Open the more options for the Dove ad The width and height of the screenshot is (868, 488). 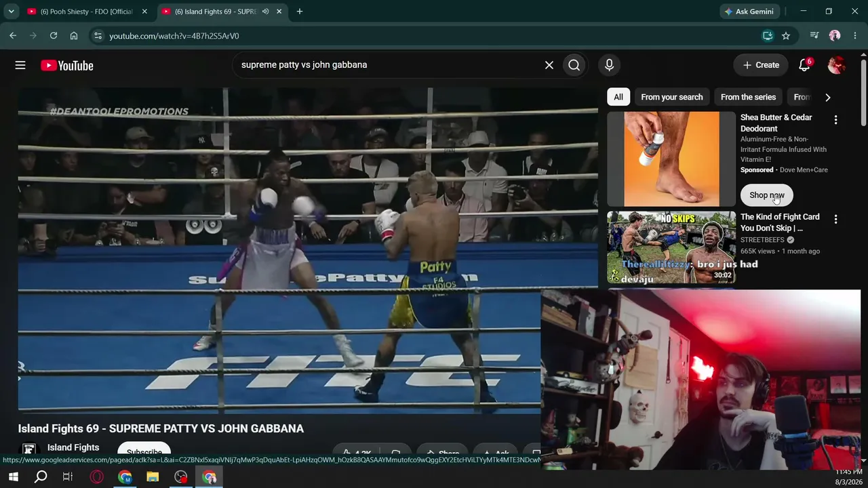tap(835, 120)
